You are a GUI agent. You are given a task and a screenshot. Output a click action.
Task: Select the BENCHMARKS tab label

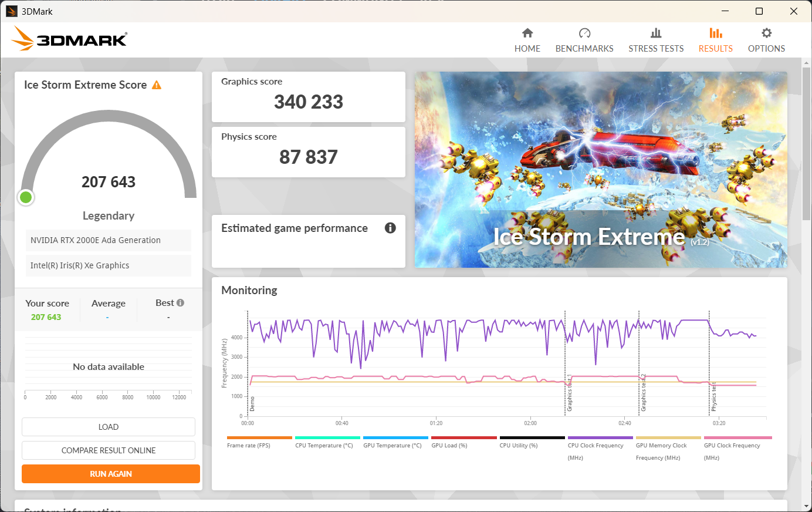click(584, 49)
